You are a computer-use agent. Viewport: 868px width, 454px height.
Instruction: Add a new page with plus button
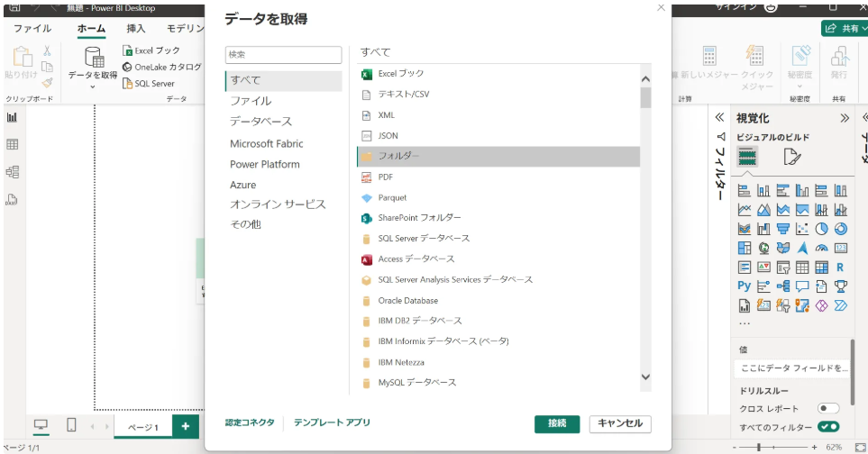[x=186, y=426]
